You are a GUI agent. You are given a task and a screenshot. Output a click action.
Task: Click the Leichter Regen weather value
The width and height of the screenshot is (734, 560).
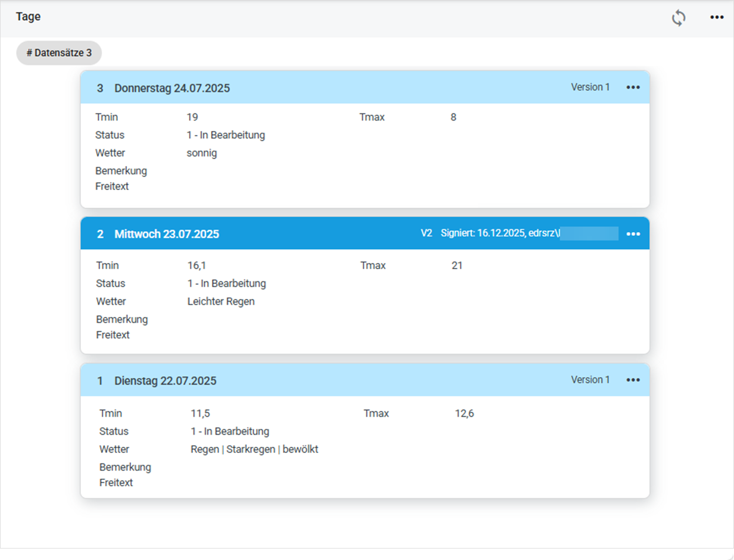221,301
